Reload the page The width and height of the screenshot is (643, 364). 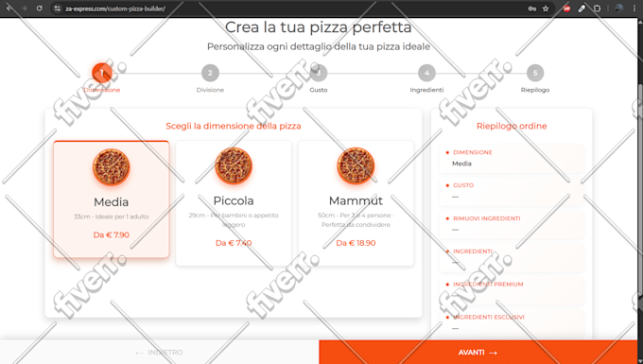40,9
